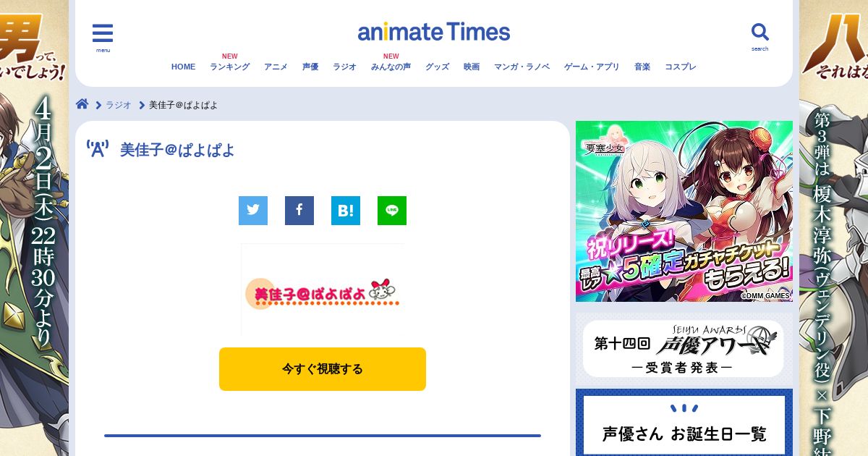This screenshot has width=868, height=456.
Task: Share the page via Facebook icon
Action: pyautogui.click(x=299, y=211)
